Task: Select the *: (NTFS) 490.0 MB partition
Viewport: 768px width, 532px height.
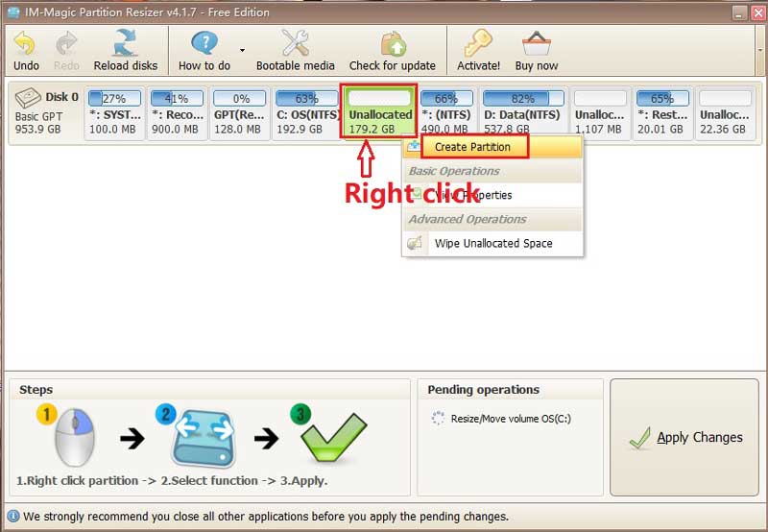Action: [x=446, y=112]
